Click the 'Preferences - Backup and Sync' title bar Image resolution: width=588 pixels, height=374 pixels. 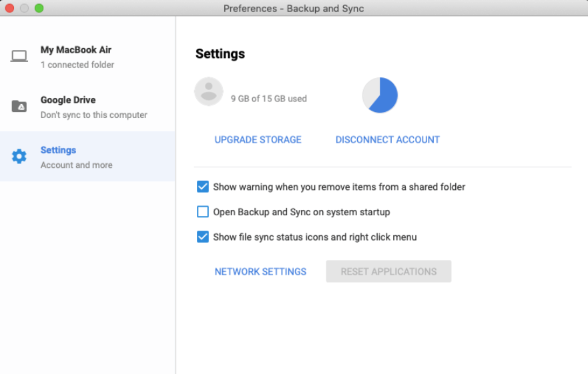tap(294, 8)
